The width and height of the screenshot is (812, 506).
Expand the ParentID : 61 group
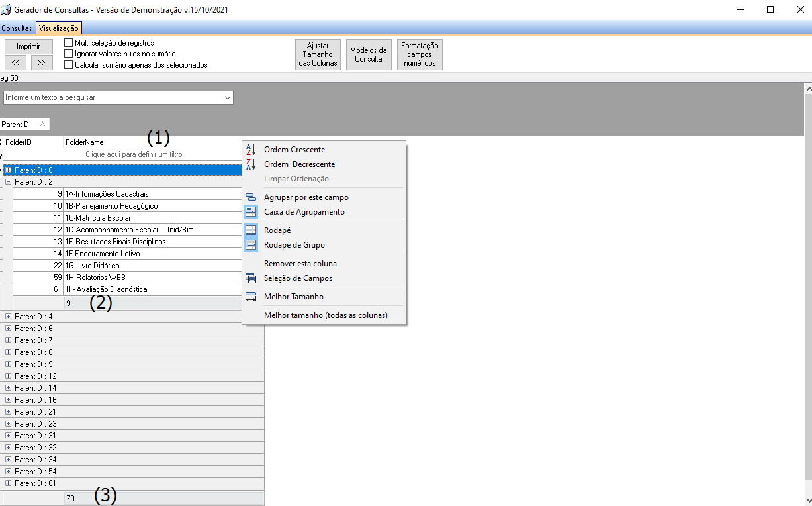tap(9, 483)
